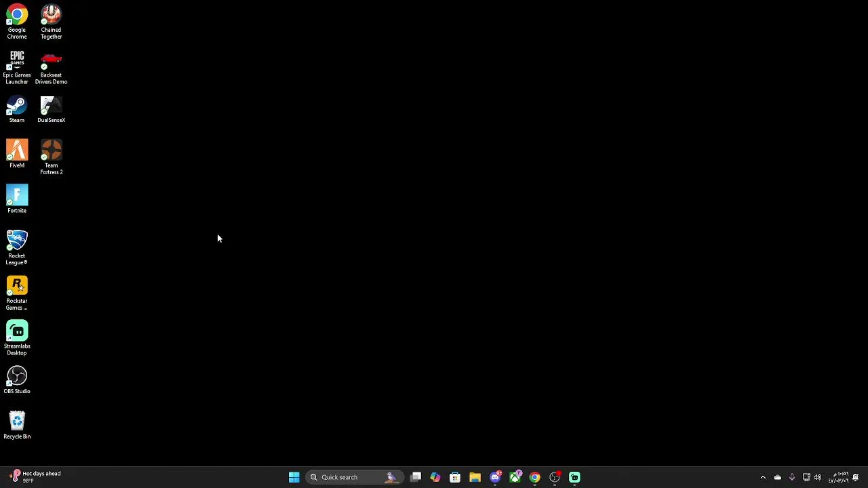Select the Steam desktop shortcut

click(17, 110)
